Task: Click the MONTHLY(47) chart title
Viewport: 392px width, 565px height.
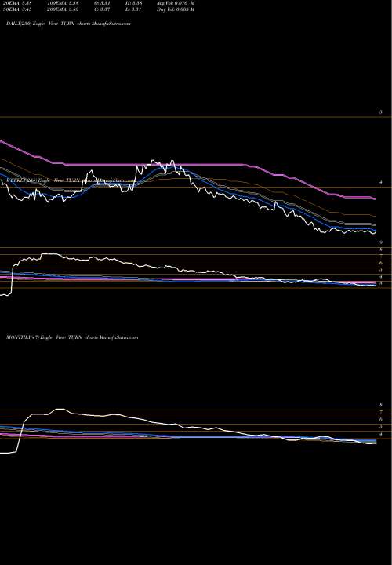Action: (x=72, y=337)
